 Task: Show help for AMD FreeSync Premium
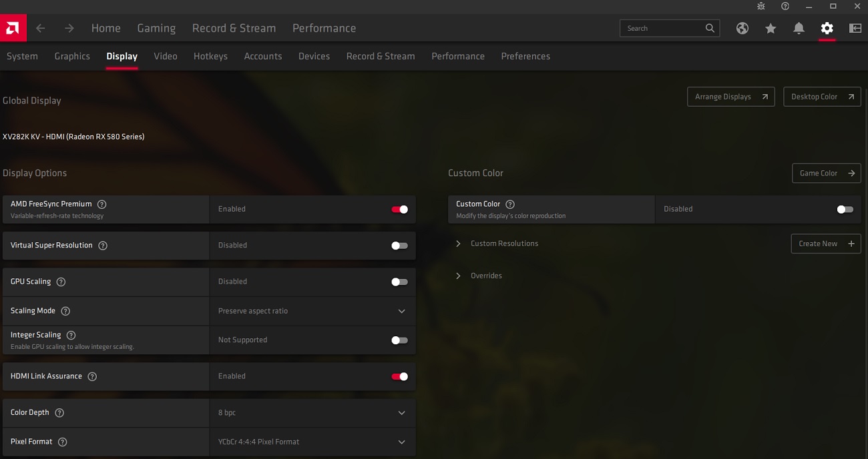[x=101, y=204]
